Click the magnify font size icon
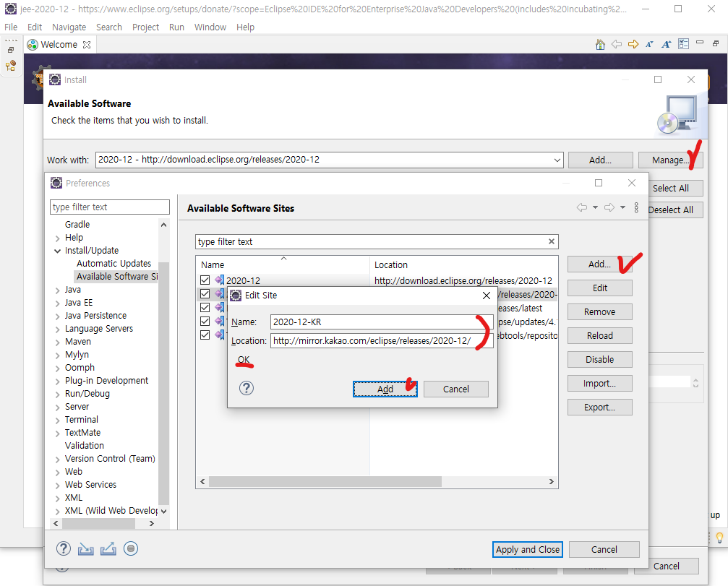 point(667,45)
